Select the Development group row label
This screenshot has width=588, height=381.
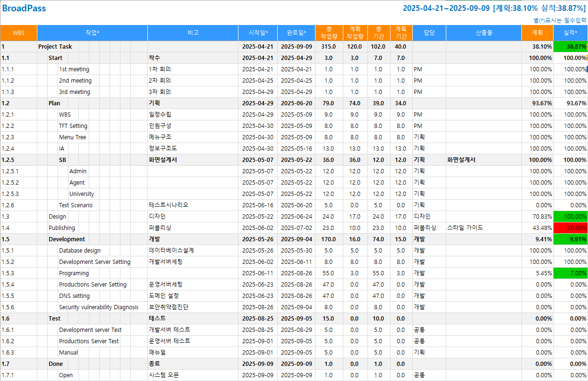(x=67, y=239)
